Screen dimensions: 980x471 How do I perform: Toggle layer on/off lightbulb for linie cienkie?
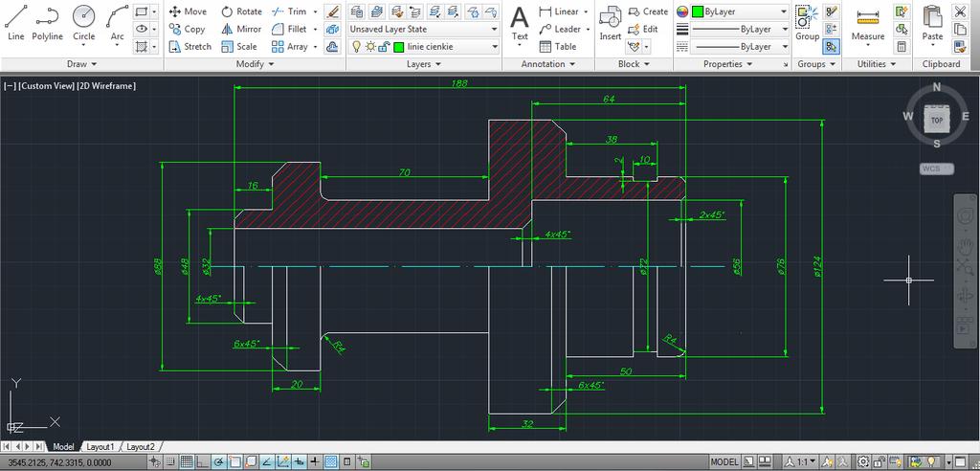[x=357, y=46]
